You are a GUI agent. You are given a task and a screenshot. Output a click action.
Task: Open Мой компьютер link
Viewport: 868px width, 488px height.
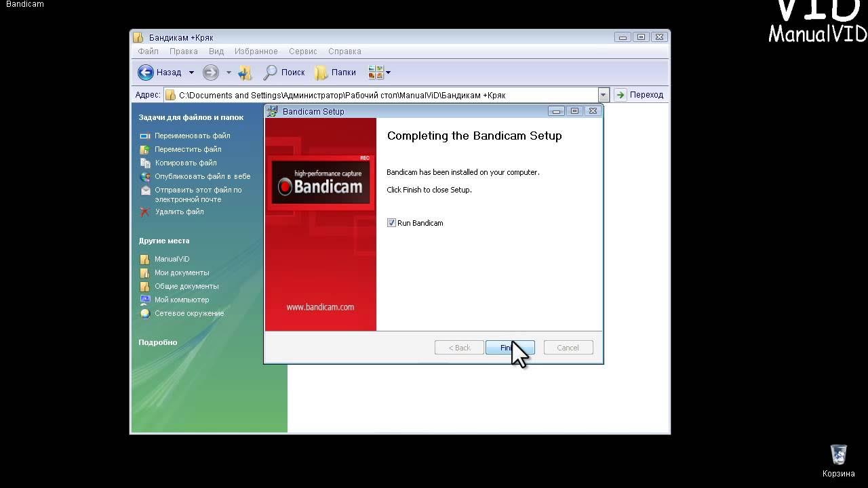(182, 300)
